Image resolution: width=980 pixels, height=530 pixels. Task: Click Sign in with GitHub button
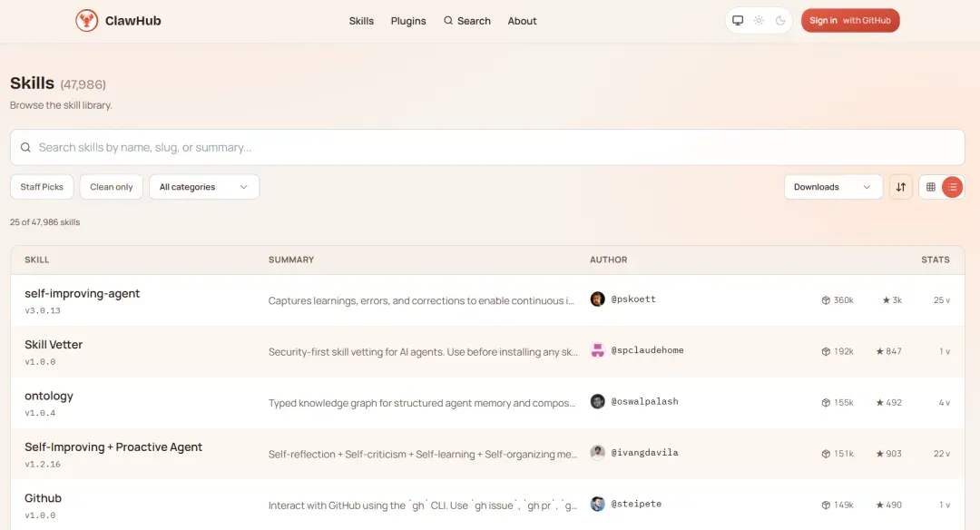coord(850,21)
